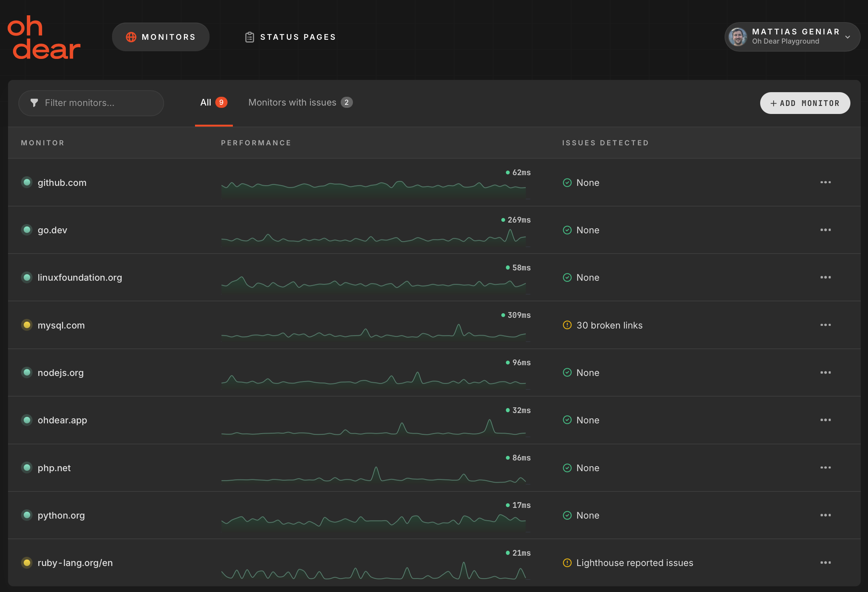
Task: Click the grey 2 issues count badge
Action: pyautogui.click(x=347, y=102)
